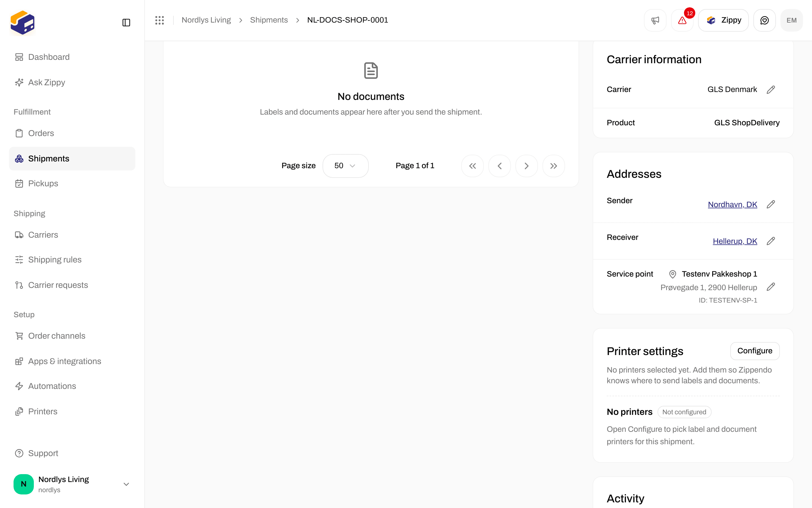View the 12 alert warnings

coord(682,20)
